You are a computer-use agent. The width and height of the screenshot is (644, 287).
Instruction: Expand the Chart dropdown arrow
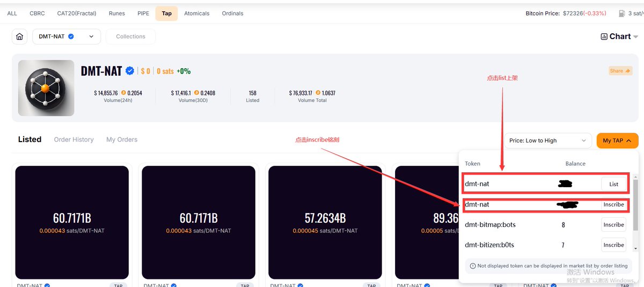point(636,37)
